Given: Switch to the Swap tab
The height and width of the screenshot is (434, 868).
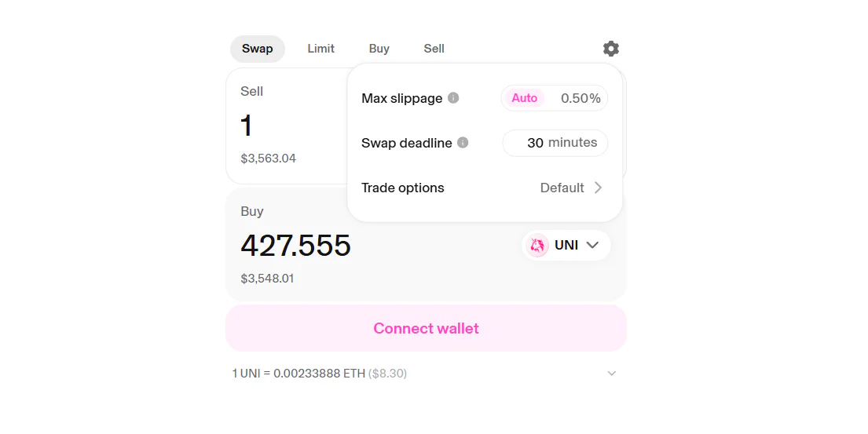Looking at the screenshot, I should [258, 49].
